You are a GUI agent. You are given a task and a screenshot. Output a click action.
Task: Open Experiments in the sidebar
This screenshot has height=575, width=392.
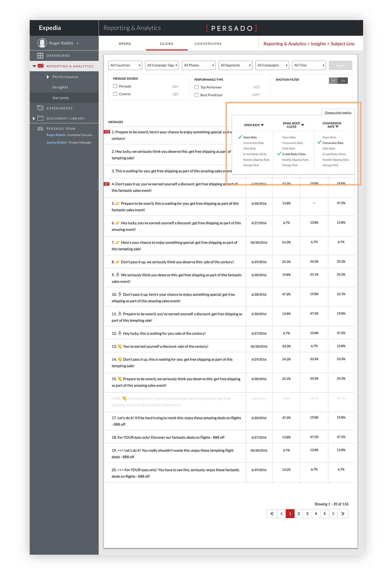point(60,108)
